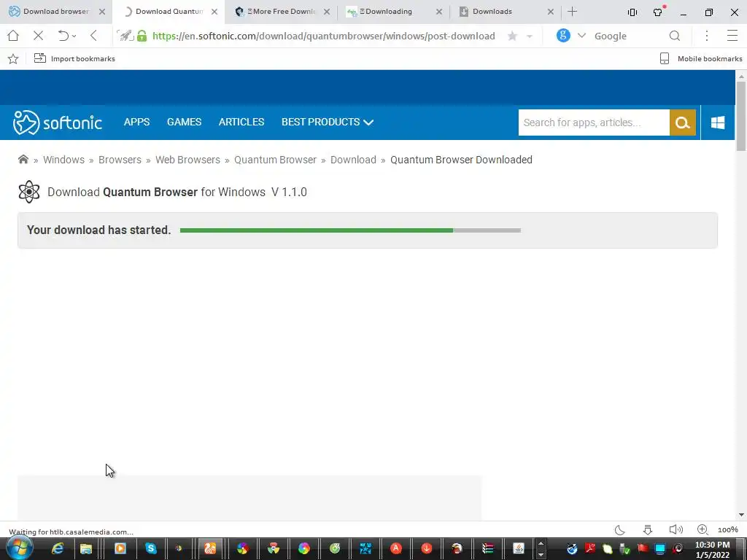
Task: Open the Windows Start button
Action: click(x=20, y=548)
